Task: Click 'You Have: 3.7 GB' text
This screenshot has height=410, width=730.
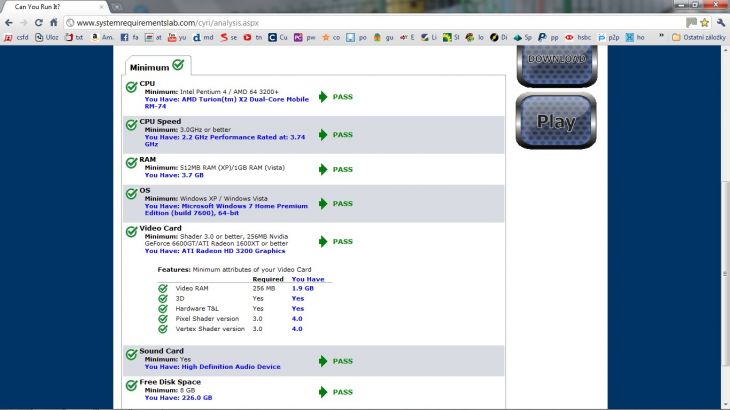Action: [x=174, y=175]
